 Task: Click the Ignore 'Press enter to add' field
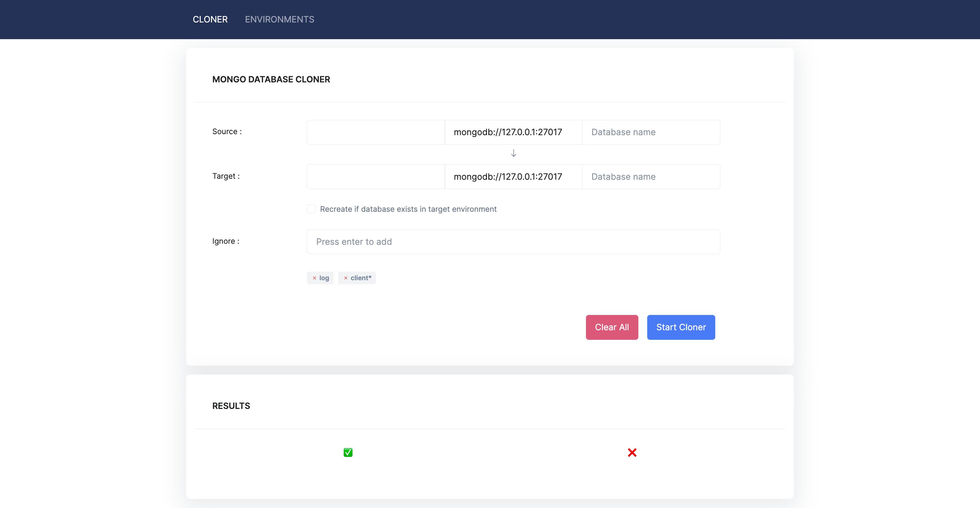pyautogui.click(x=513, y=242)
